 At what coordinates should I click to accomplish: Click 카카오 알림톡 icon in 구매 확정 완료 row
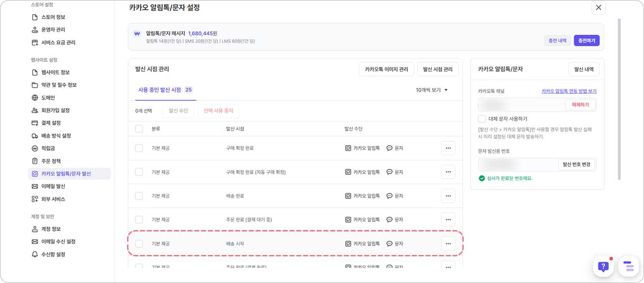tap(348, 148)
